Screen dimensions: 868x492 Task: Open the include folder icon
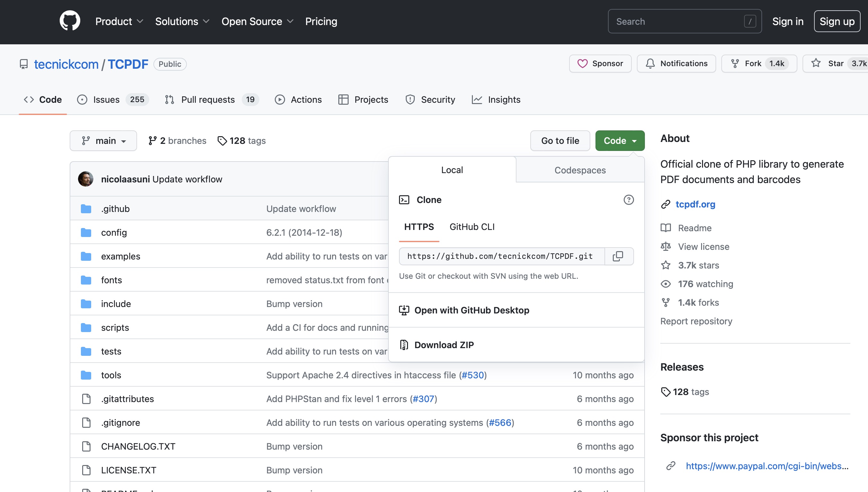pyautogui.click(x=86, y=304)
